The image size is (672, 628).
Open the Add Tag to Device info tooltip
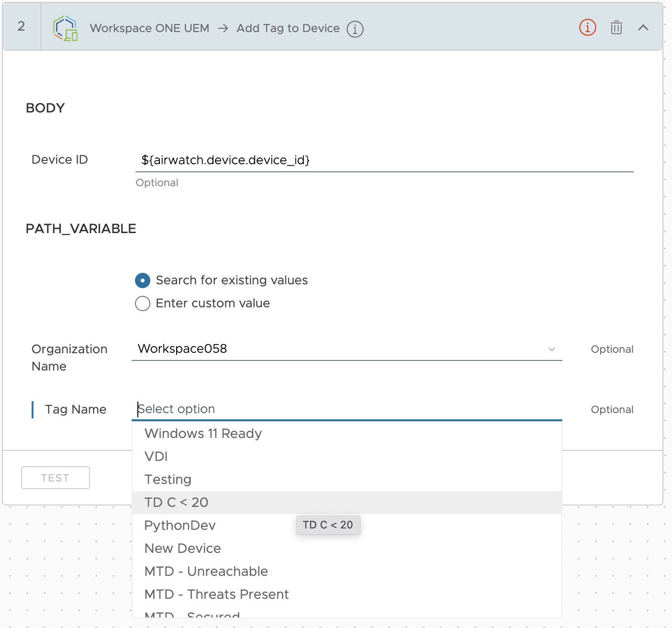(x=355, y=29)
